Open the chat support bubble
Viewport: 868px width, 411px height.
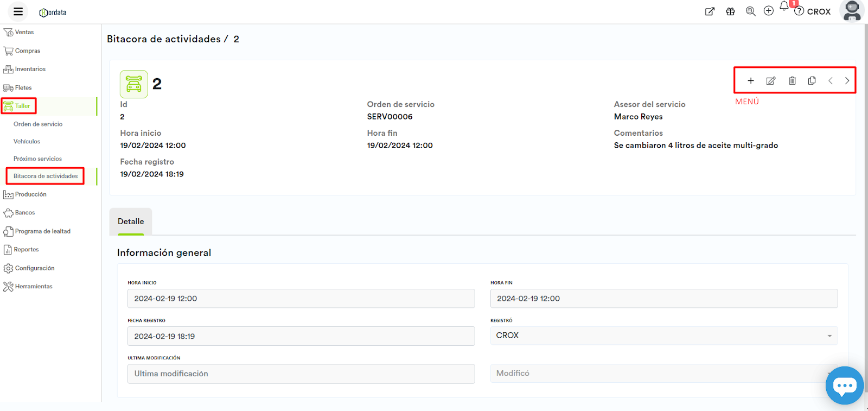pyautogui.click(x=844, y=385)
